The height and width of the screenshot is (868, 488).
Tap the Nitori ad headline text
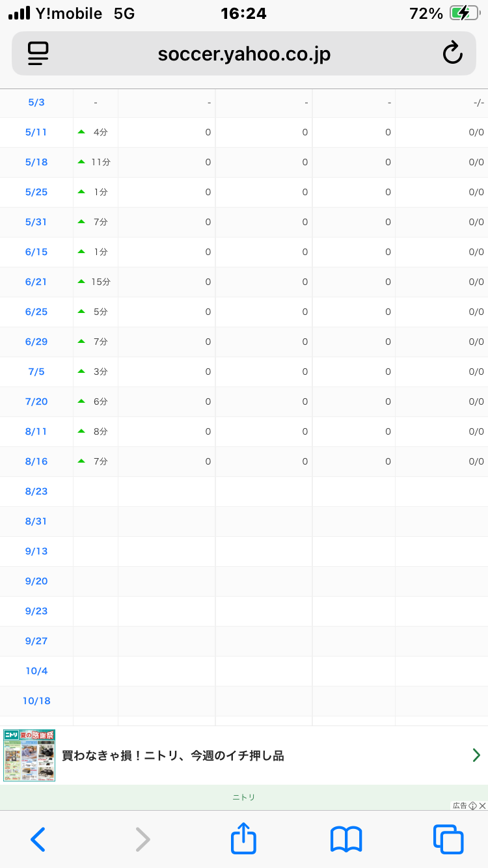tap(173, 755)
